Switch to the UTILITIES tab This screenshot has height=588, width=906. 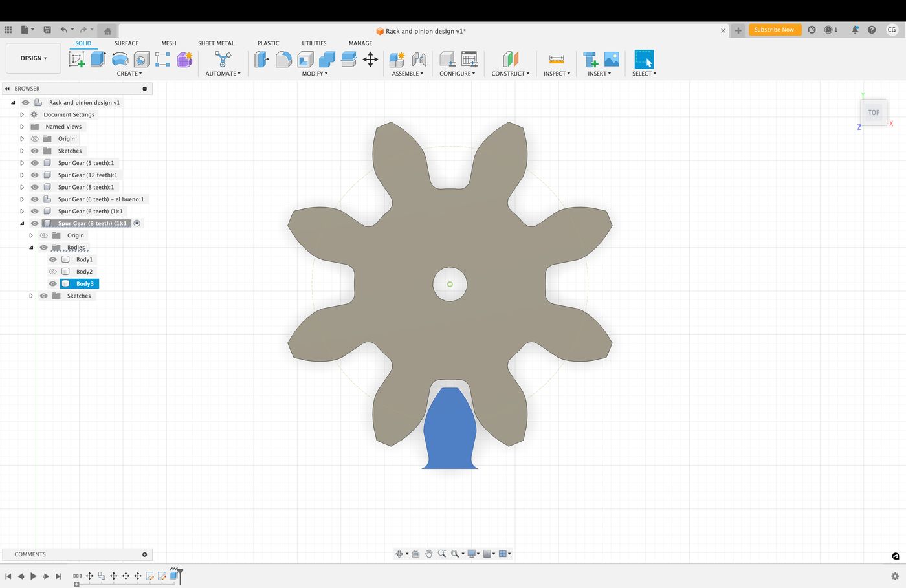pos(314,43)
